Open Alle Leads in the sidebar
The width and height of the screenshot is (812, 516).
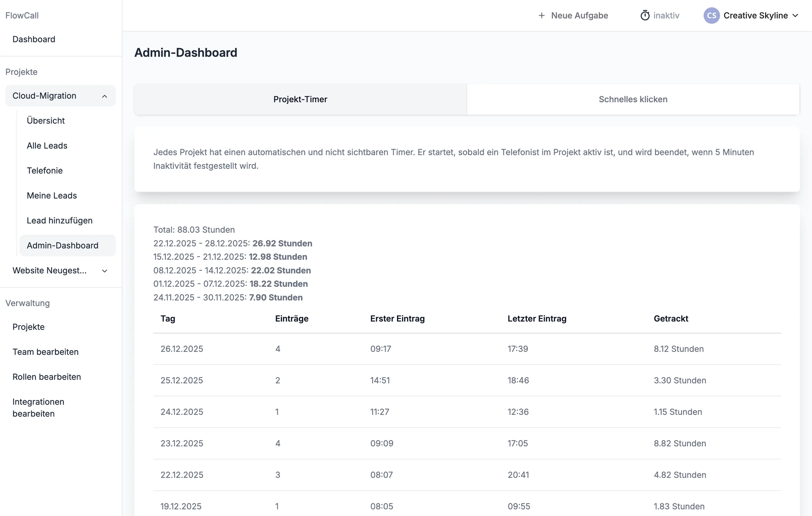point(47,145)
